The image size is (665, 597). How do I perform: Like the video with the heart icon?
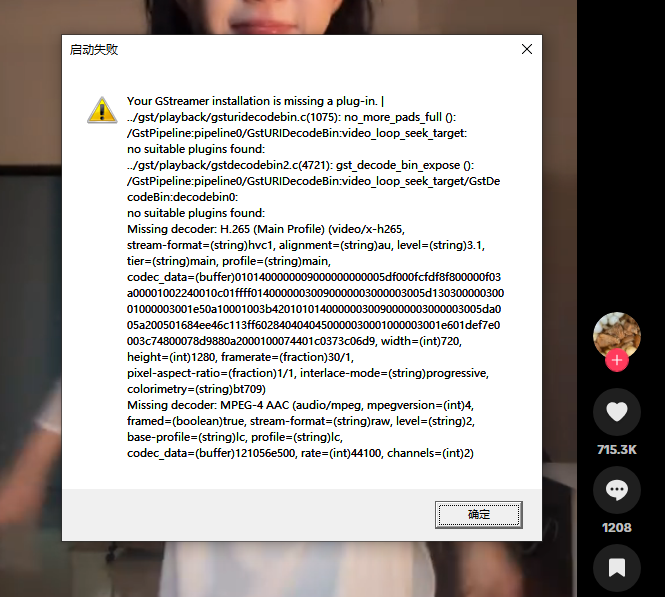click(617, 412)
